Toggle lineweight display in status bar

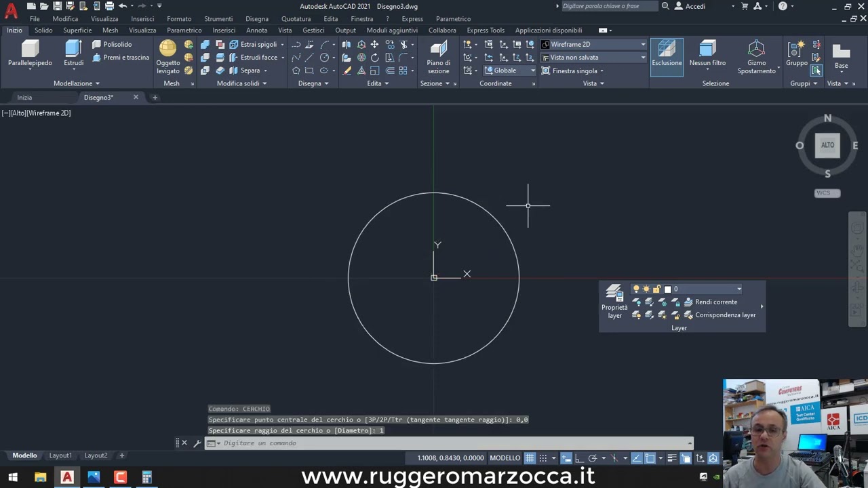click(x=672, y=458)
